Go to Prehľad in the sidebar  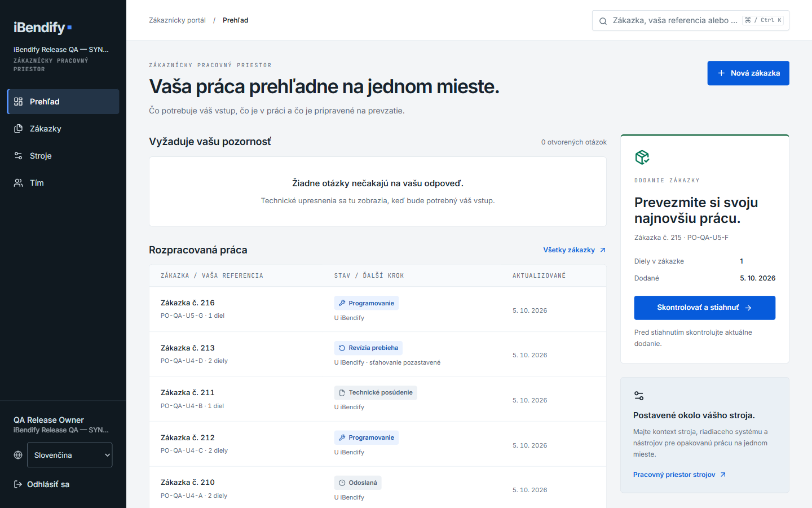(63, 102)
